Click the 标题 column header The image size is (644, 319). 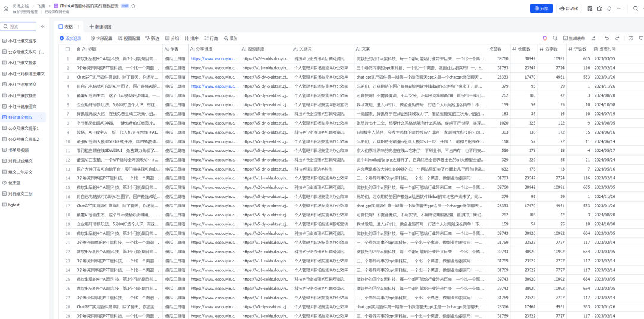point(118,49)
